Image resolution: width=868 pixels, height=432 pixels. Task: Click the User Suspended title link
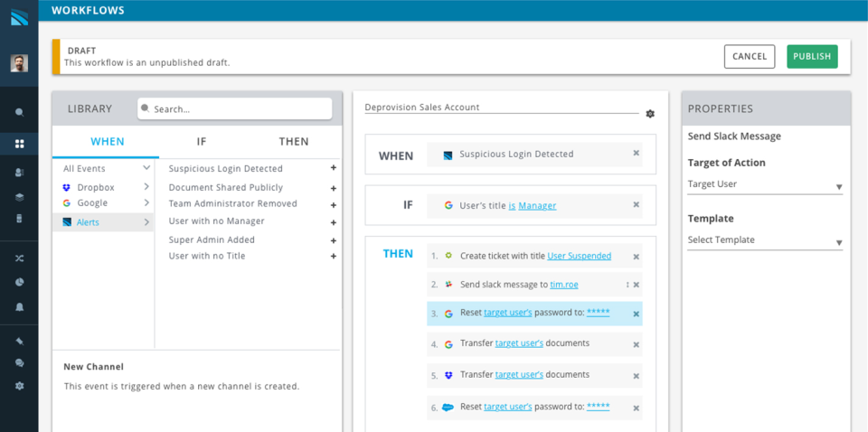click(579, 256)
